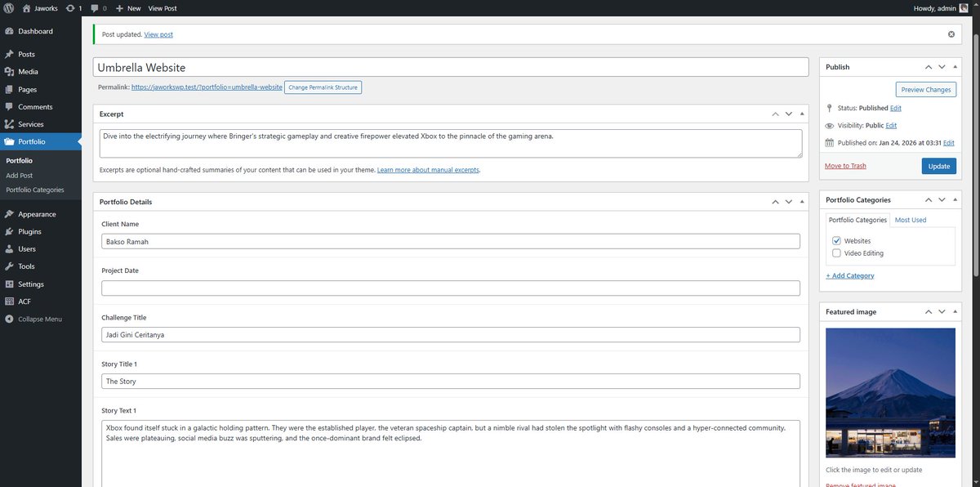Move Portfolio Details panel down
Image resolution: width=980 pixels, height=487 pixels.
(789, 202)
